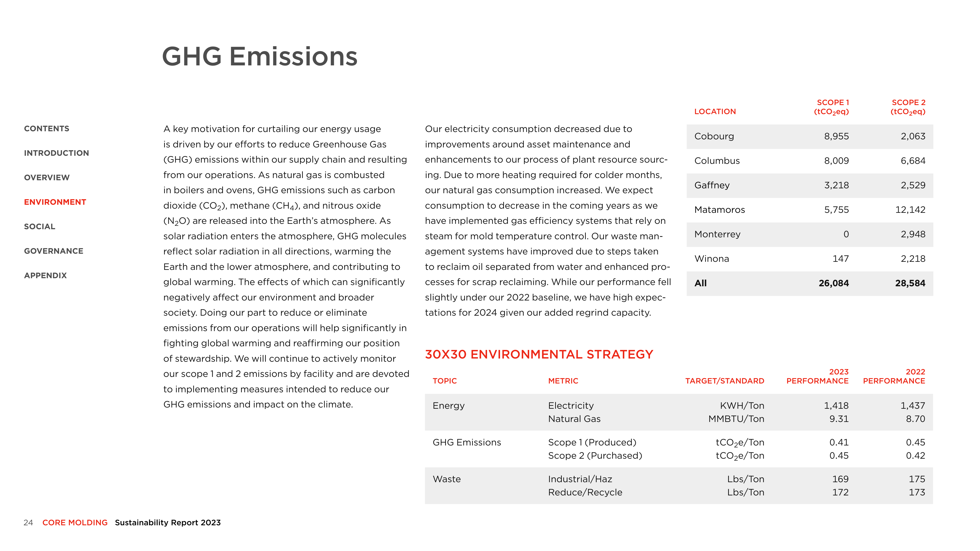The image size is (980, 551).
Task: Select the Monterrey row label
Action: 717,234
